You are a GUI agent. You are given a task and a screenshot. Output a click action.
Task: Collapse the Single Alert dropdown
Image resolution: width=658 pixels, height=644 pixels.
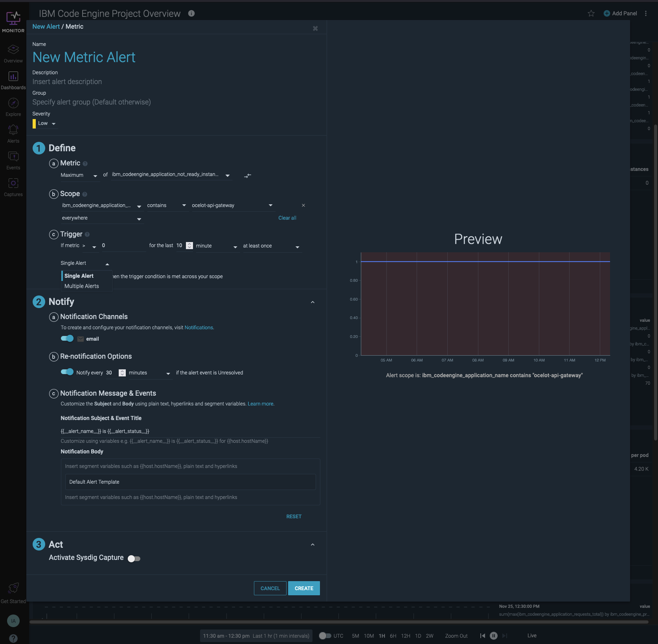click(x=85, y=263)
